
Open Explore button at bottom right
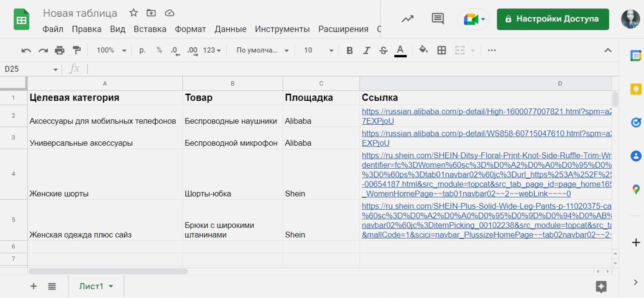(601, 287)
